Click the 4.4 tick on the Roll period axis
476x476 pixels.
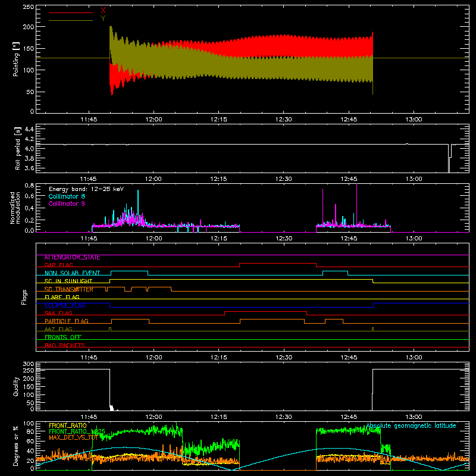(x=29, y=129)
